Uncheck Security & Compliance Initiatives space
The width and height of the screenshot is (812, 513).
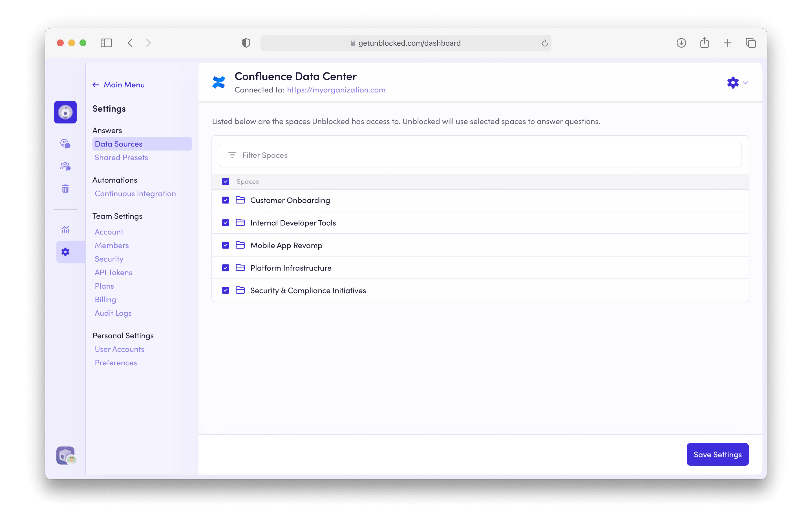point(226,291)
